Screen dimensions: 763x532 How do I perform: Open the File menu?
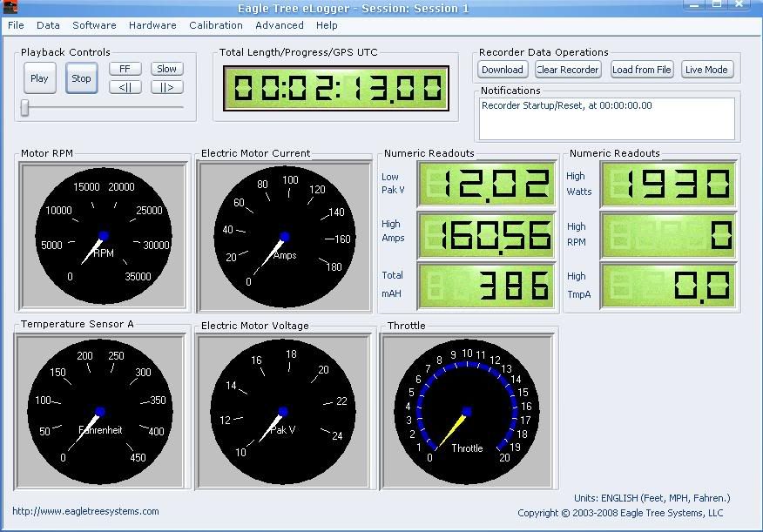16,25
